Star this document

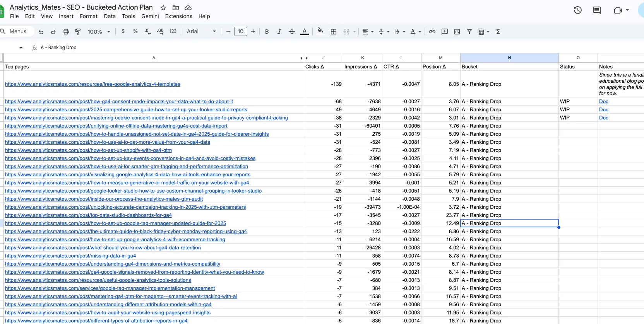pyautogui.click(x=163, y=8)
